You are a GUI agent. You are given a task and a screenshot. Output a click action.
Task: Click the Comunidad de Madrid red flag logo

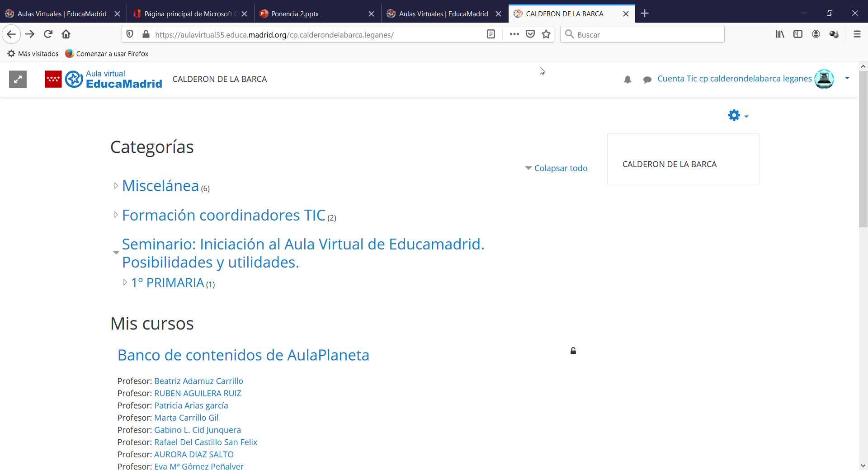53,80
